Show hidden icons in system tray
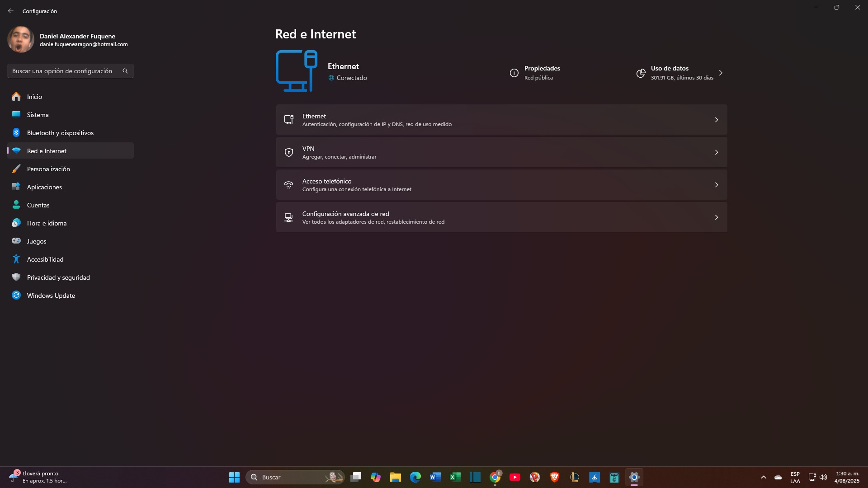The image size is (868, 488). (764, 477)
